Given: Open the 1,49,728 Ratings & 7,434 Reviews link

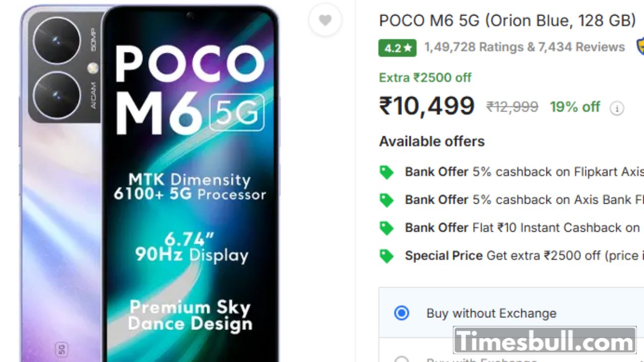Looking at the screenshot, I should (x=524, y=47).
